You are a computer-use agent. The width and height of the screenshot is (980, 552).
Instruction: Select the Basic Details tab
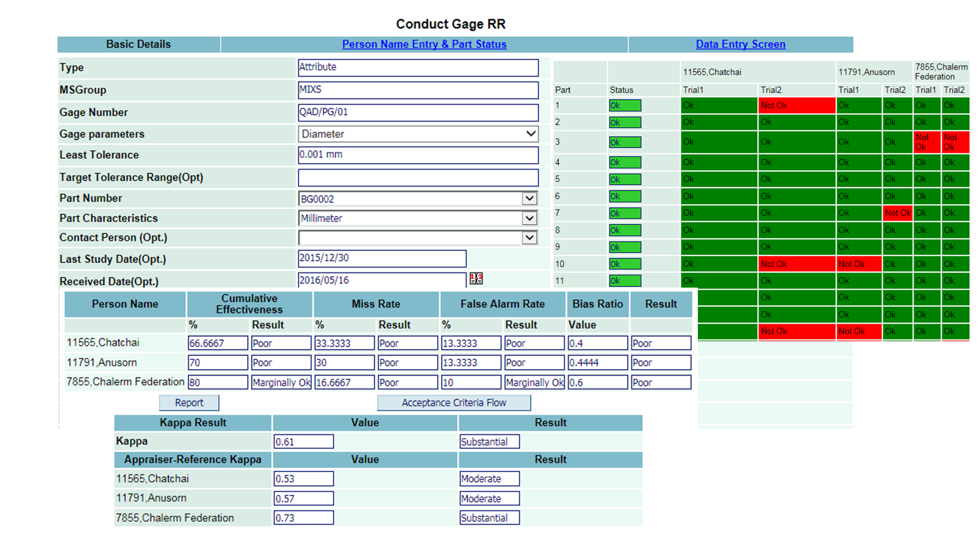(x=138, y=44)
